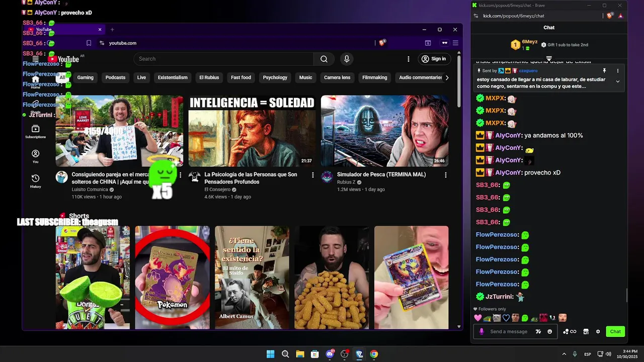Screen dimensions: 644x362
Task: Insert the white cat emote
Action: pyautogui.click(x=497, y=318)
